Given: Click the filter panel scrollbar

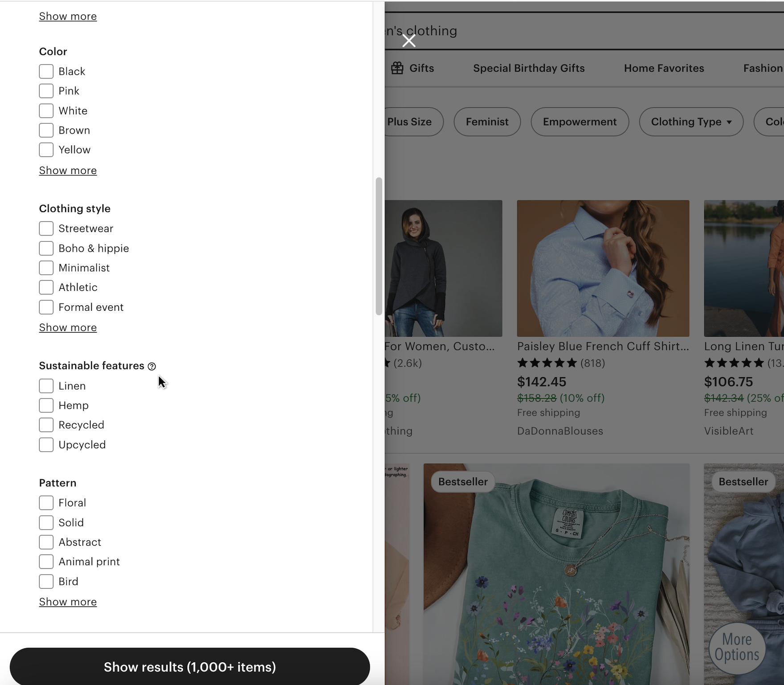Looking at the screenshot, I should (379, 246).
